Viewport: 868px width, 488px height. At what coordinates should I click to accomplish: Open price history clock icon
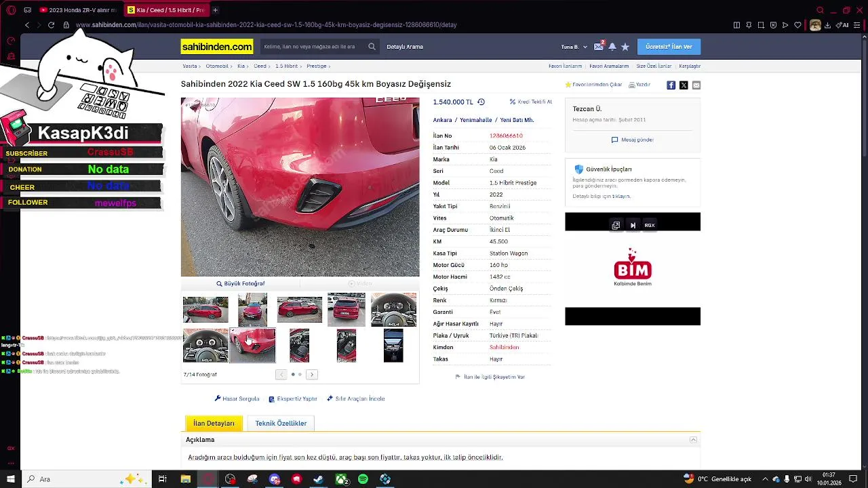click(481, 102)
